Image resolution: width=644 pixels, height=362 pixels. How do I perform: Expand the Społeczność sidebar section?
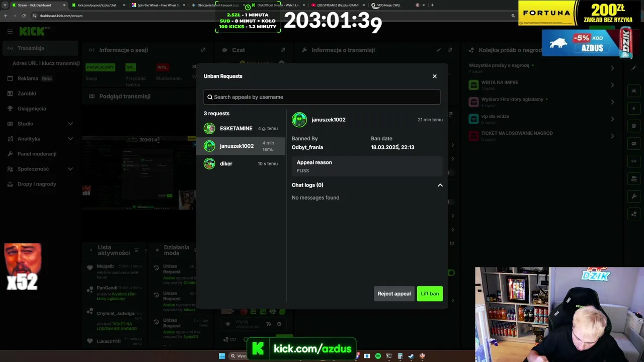click(x=70, y=169)
